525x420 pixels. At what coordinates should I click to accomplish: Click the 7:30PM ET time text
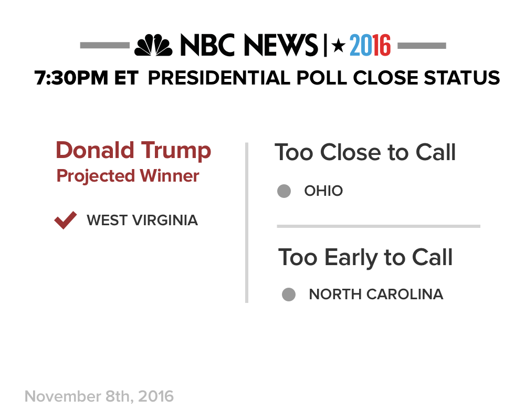click(x=87, y=78)
